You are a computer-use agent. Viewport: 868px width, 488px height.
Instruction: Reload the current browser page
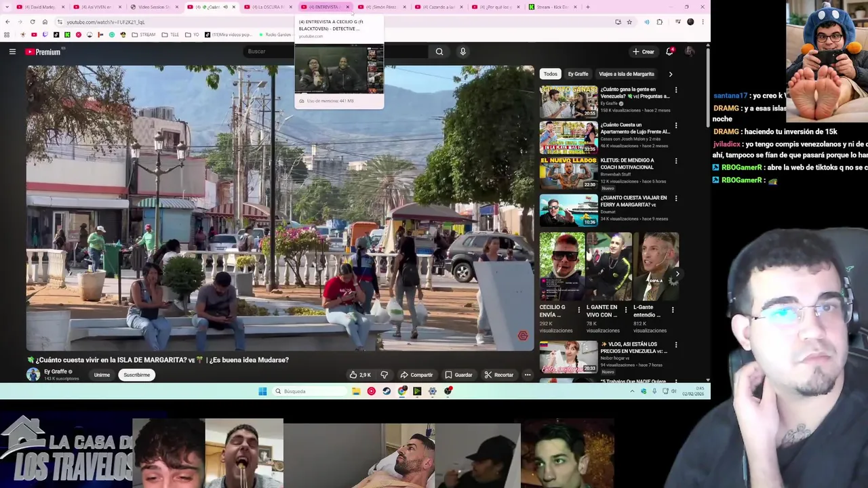pos(32,22)
